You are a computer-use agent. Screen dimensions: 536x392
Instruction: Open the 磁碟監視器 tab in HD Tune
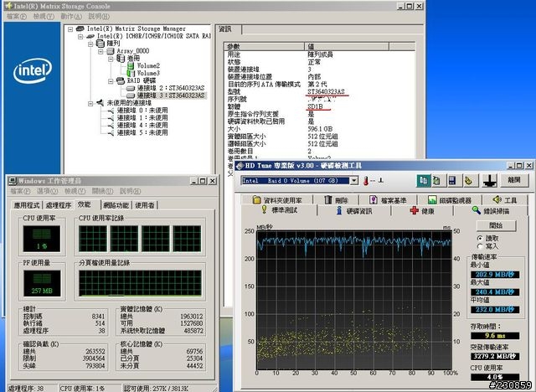point(450,200)
